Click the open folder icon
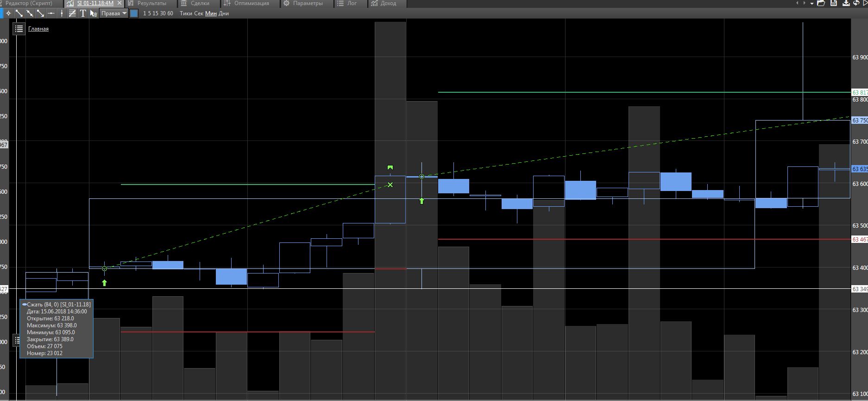The image size is (868, 401). [821, 3]
